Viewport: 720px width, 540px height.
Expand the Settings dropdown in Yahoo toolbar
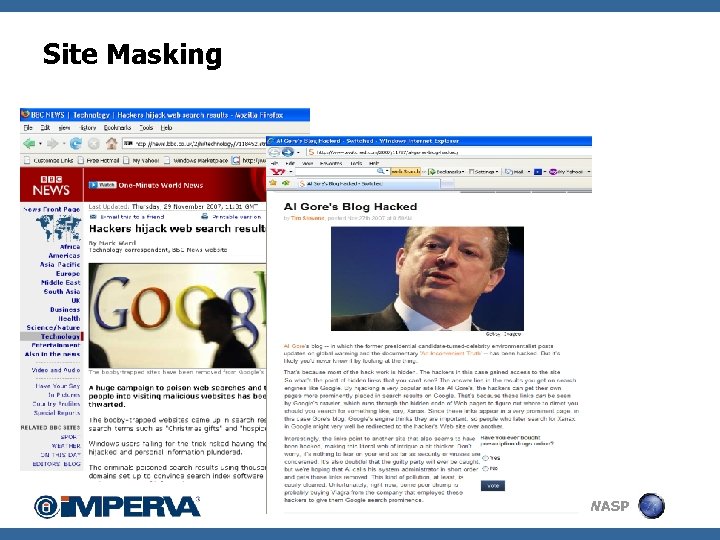(497, 172)
